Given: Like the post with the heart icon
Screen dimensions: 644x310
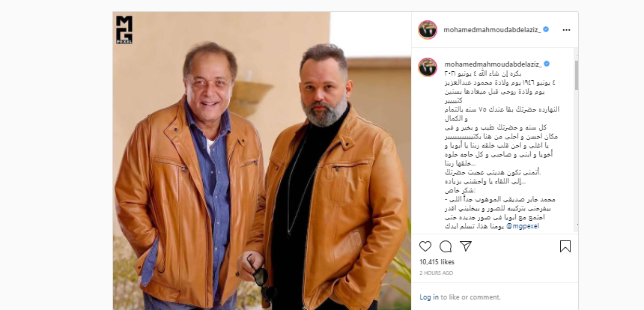Looking at the screenshot, I should [425, 246].
